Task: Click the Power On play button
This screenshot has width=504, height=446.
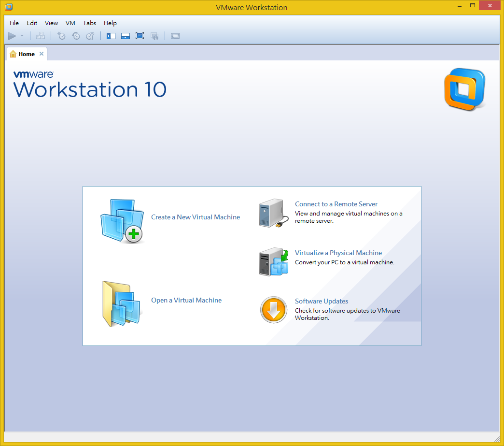Action: point(12,36)
